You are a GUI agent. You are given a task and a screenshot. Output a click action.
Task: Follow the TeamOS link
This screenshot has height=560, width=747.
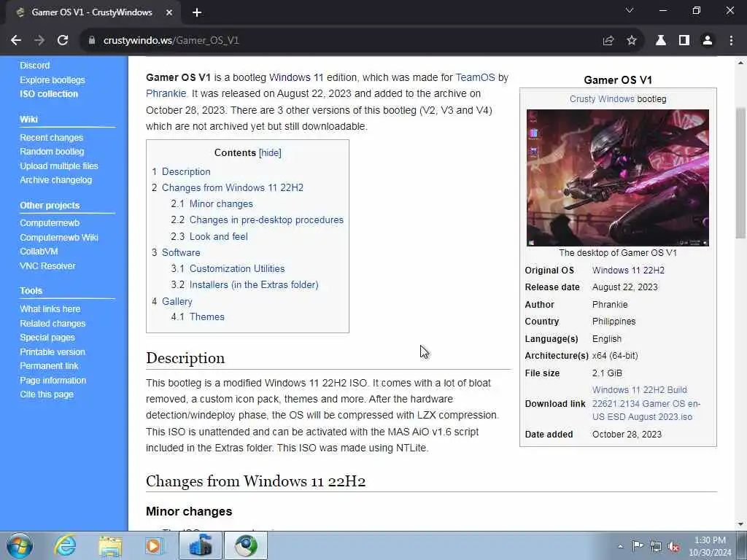475,77
